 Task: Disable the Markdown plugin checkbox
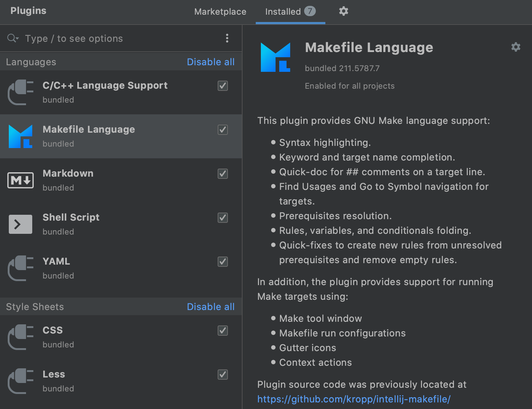223,174
